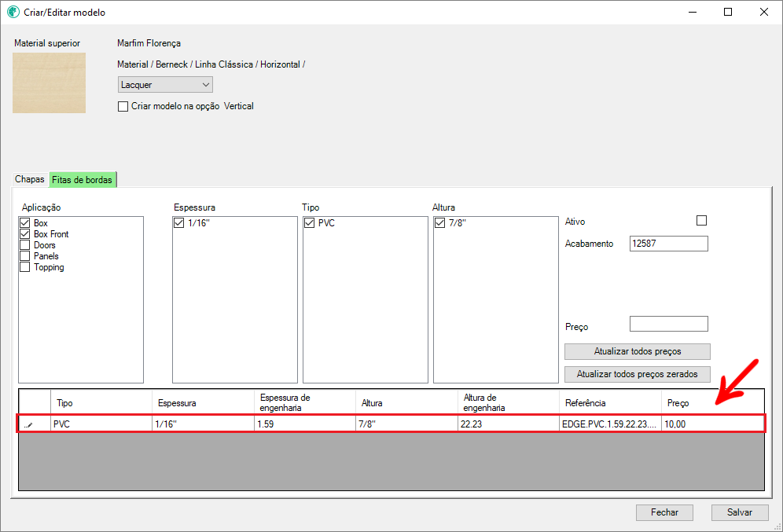Click the Atualizar todos preços button
The width and height of the screenshot is (783, 532).
tap(637, 351)
